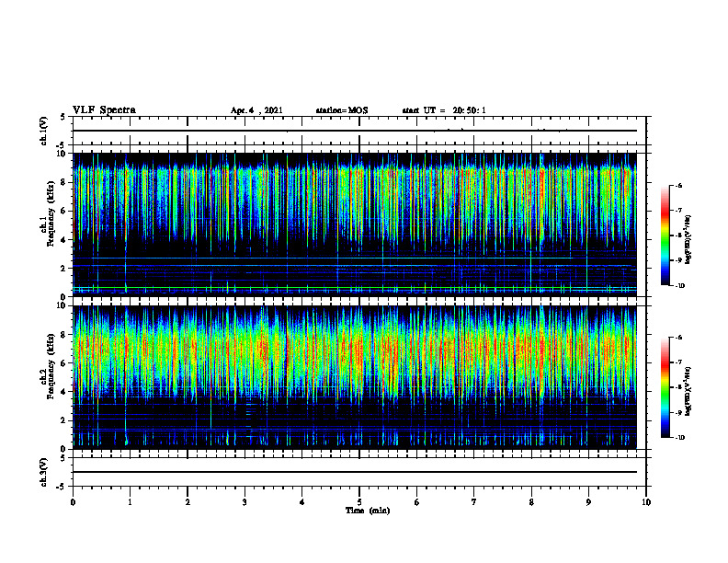Viewport: 728px width, 563px height.
Task: Click the ch.1 spectrogram color scale bar
Action: tap(665, 236)
